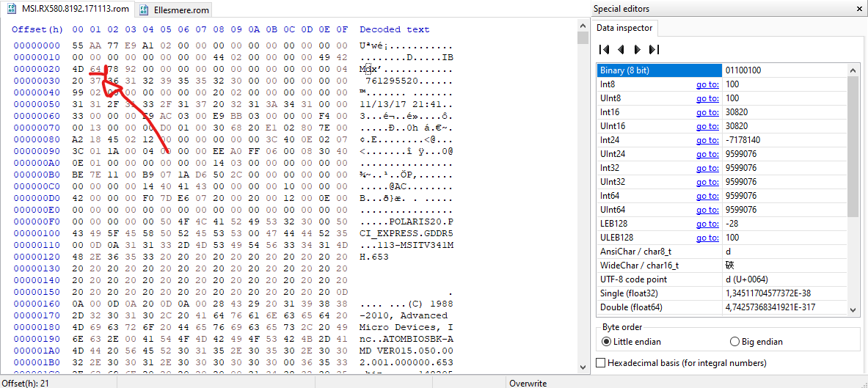The height and width of the screenshot is (388, 868).
Task: Select the AnsiChar / char8_t row
Action: tap(722, 252)
